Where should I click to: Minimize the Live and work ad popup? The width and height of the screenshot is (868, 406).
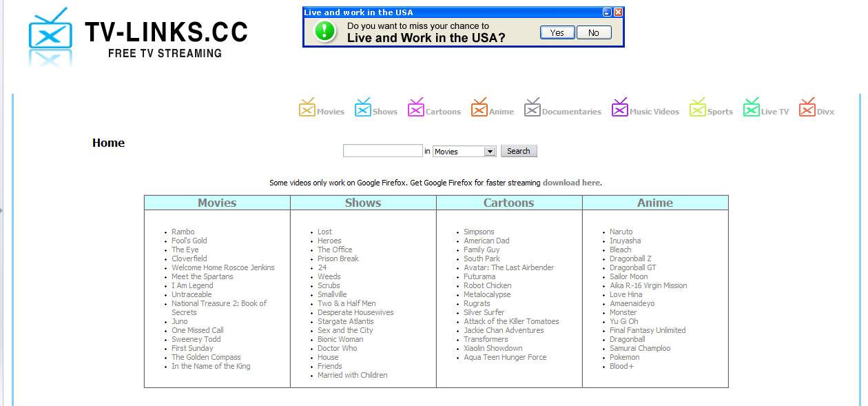[607, 12]
